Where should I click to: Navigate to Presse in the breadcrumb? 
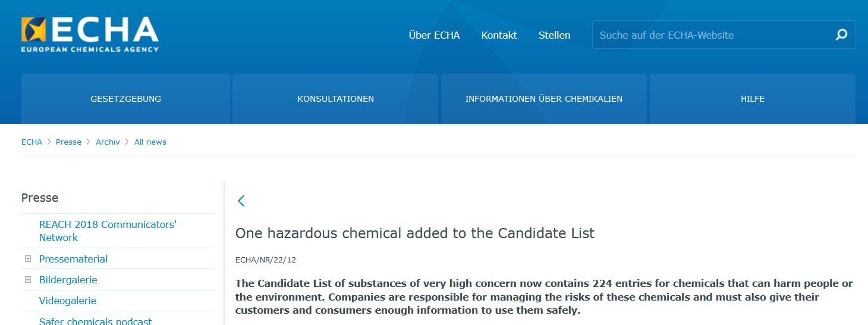pos(68,142)
